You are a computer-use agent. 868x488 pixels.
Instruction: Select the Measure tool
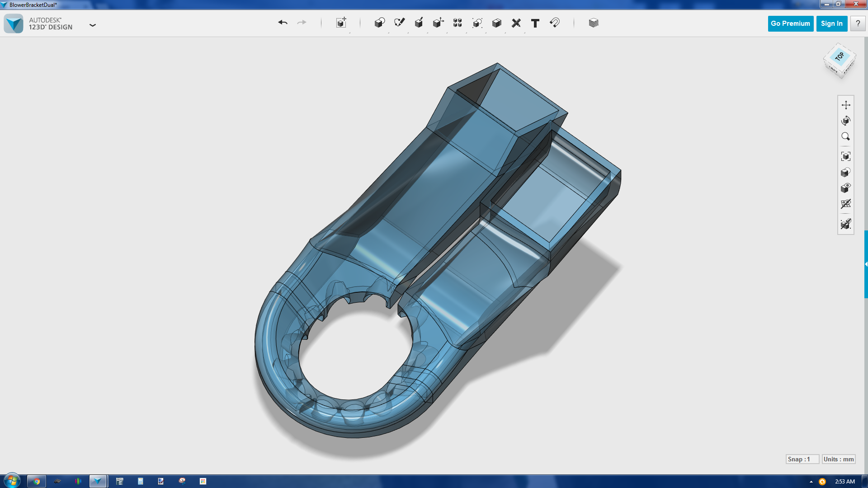(x=516, y=23)
